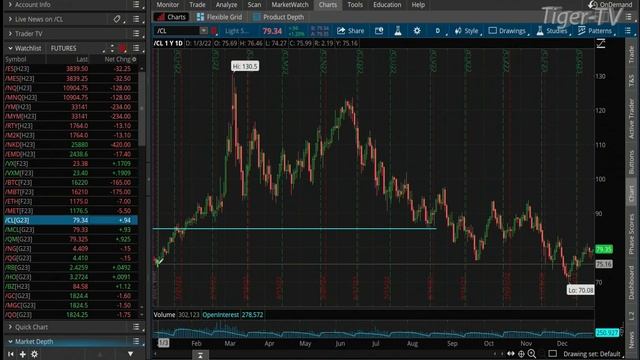Select /NG[G23] watchlist row
Viewport: 640px width, 360px height.
pos(71,249)
